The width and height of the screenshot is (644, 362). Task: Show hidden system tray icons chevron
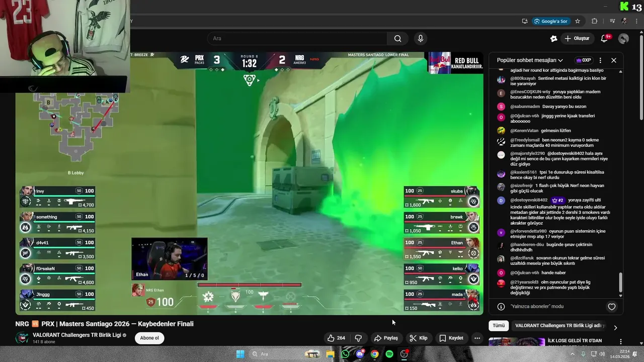tap(573, 354)
